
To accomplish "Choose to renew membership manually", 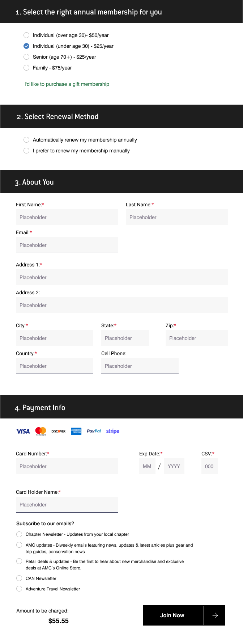I will click(26, 151).
